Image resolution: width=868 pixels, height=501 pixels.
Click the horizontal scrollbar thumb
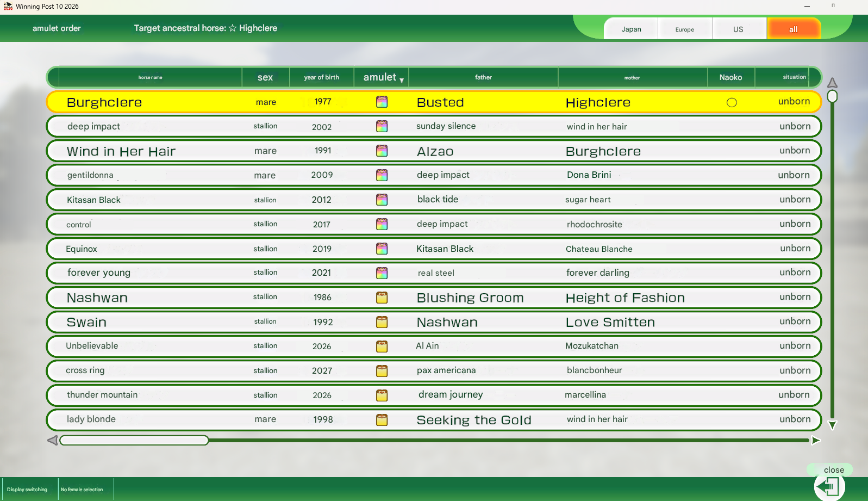pos(134,440)
